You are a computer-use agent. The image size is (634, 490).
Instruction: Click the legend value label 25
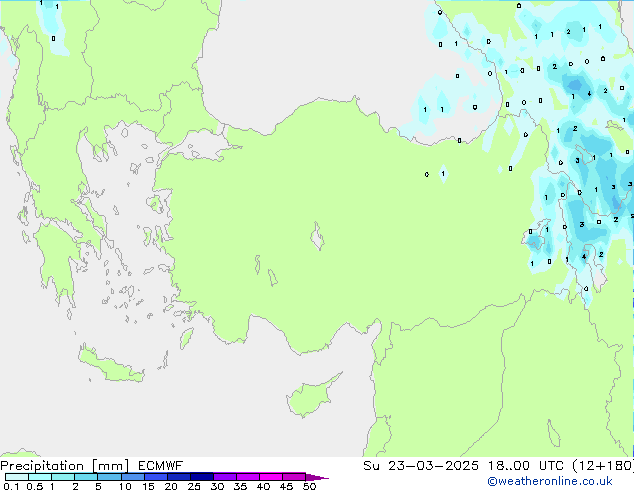click(x=194, y=486)
